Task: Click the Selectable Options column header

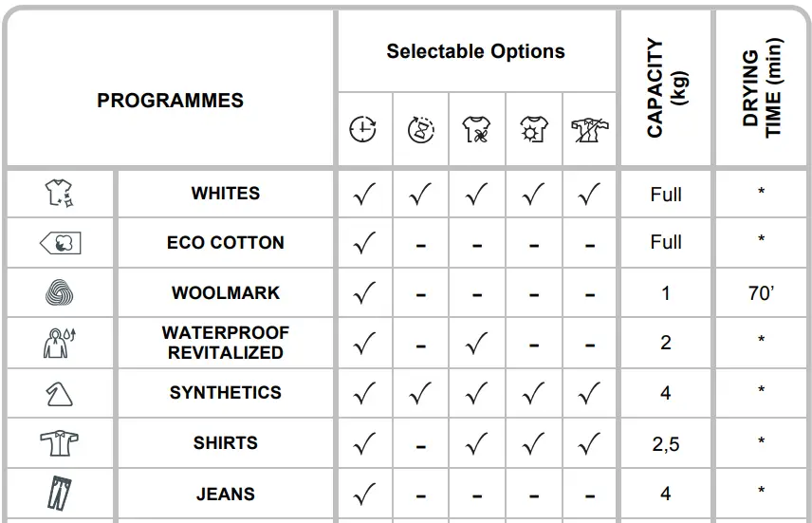Action: pyautogui.click(x=475, y=52)
